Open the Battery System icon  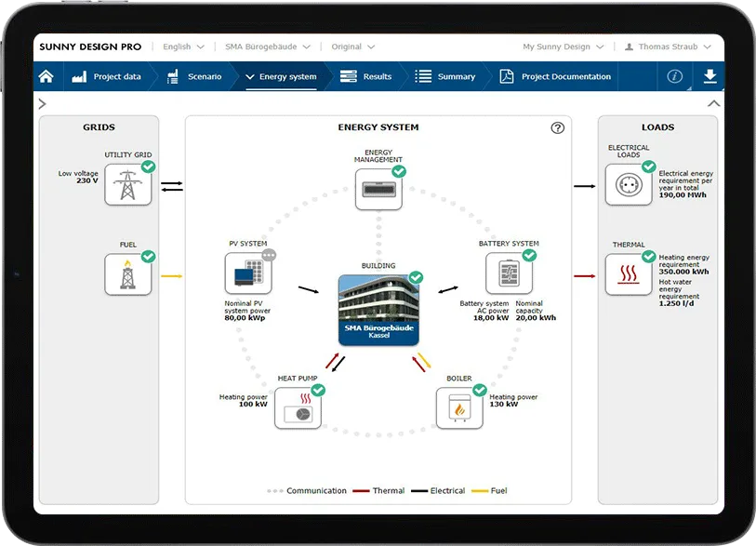coord(509,273)
